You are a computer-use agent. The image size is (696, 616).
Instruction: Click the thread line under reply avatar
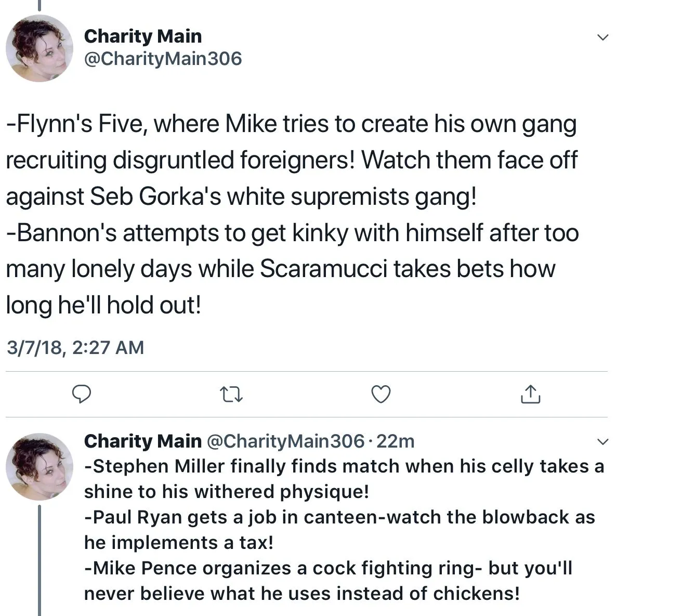click(x=40, y=561)
